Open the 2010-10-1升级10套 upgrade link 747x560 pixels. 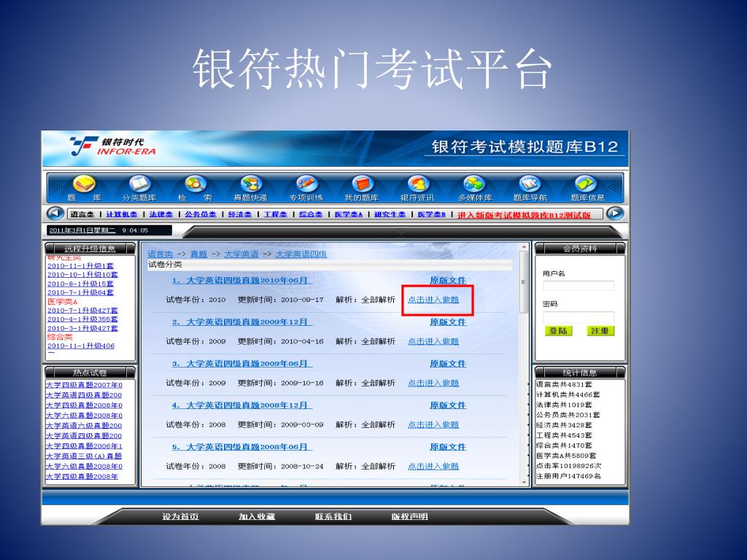tap(82, 275)
